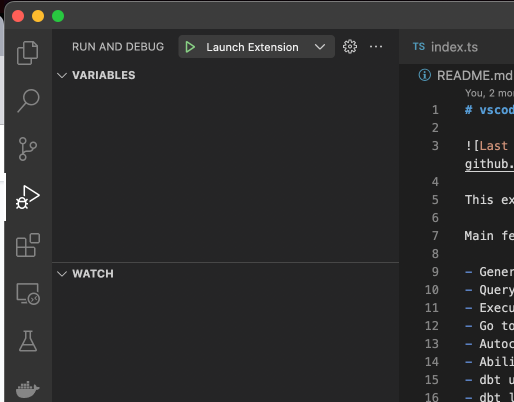
Task: Open the Search view icon
Action: tap(28, 101)
